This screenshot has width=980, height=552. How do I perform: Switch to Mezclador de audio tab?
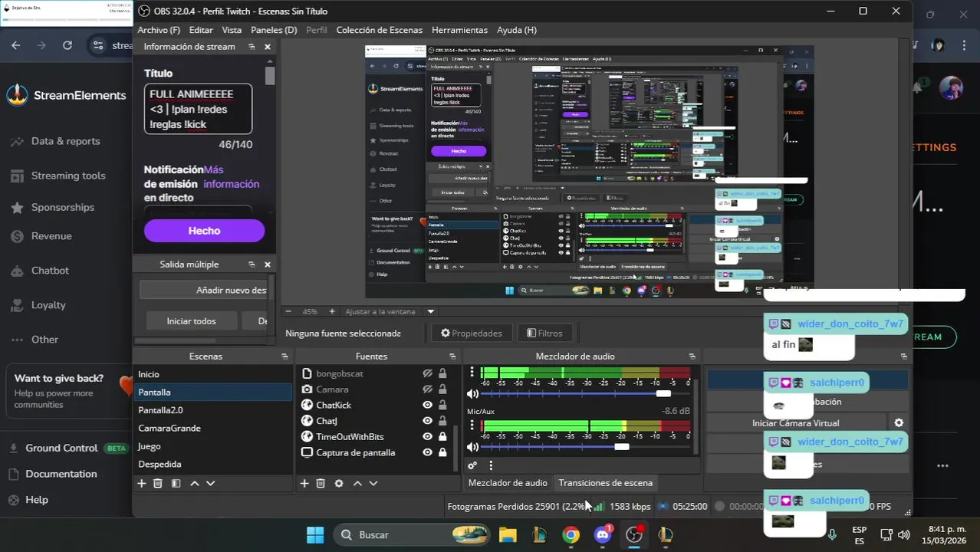point(508,483)
